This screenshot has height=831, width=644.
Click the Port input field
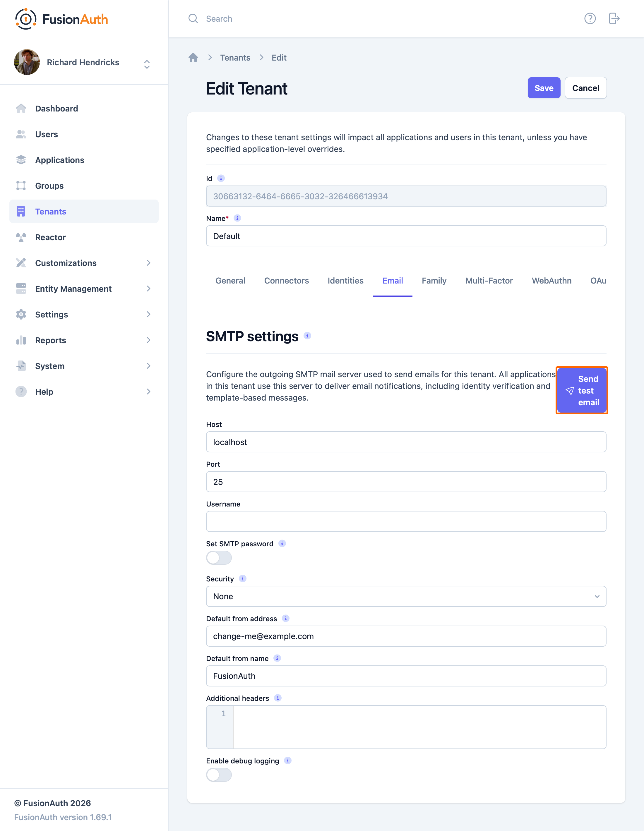click(x=406, y=482)
